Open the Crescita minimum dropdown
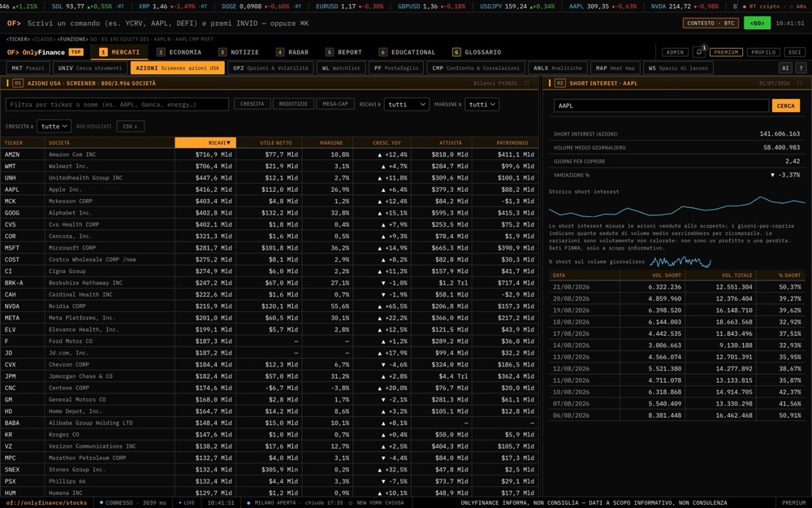The width and height of the screenshot is (812, 508). point(54,126)
